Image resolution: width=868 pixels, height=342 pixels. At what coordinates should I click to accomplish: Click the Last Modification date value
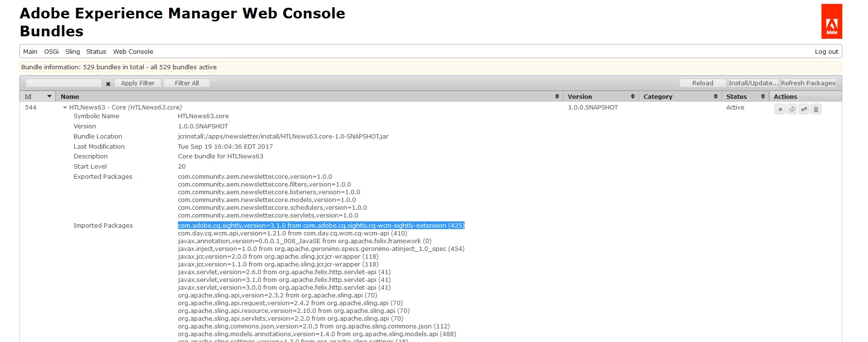225,146
